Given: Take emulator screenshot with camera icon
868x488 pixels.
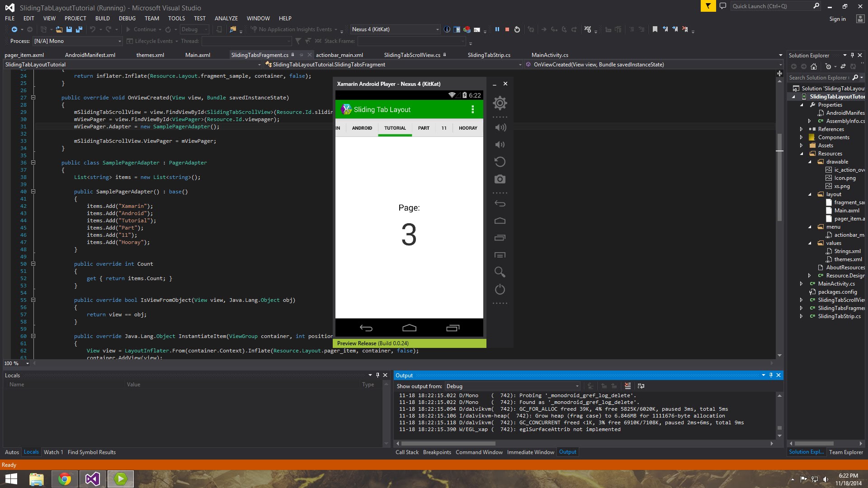Looking at the screenshot, I should coord(500,179).
